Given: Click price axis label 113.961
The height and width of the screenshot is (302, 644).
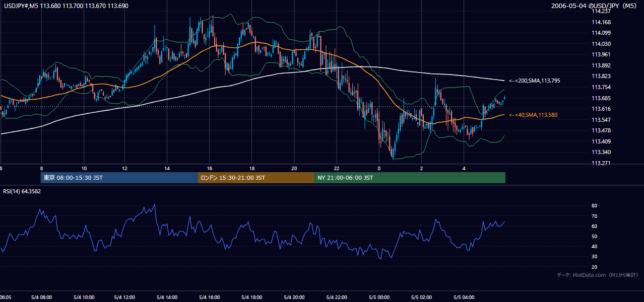Looking at the screenshot, I should click(x=601, y=55).
